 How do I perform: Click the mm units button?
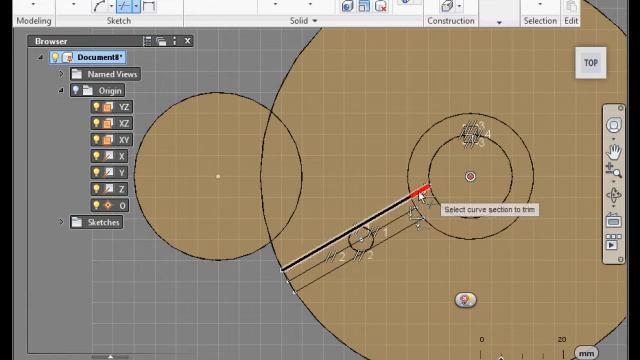(x=587, y=353)
